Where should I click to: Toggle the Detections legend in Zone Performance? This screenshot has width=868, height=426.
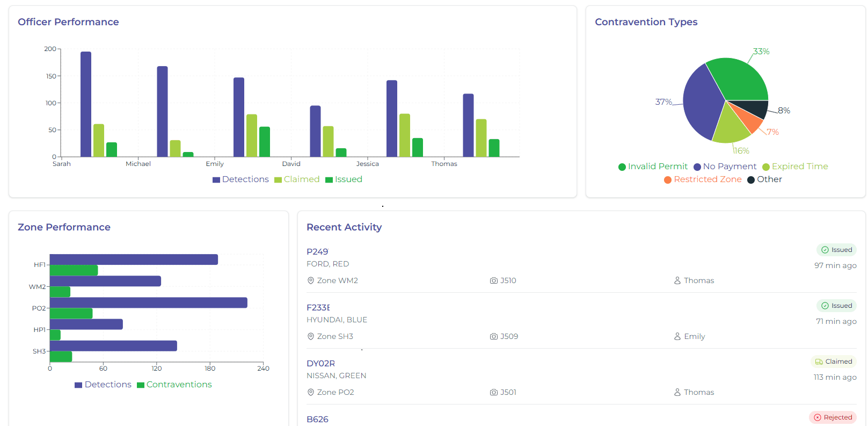(x=103, y=385)
